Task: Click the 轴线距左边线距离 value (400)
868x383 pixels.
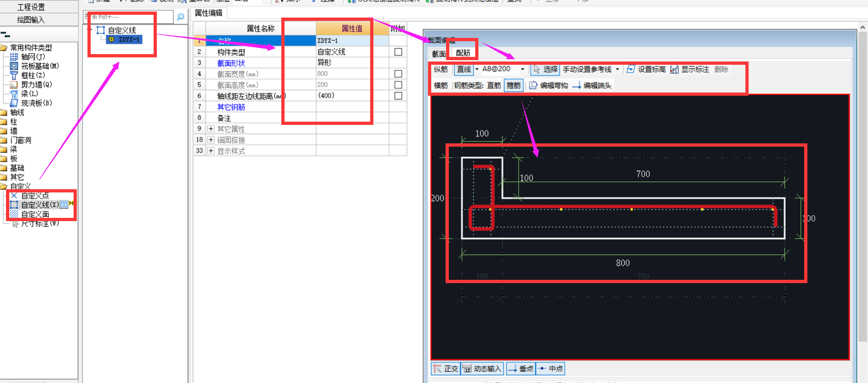Action: tap(352, 96)
